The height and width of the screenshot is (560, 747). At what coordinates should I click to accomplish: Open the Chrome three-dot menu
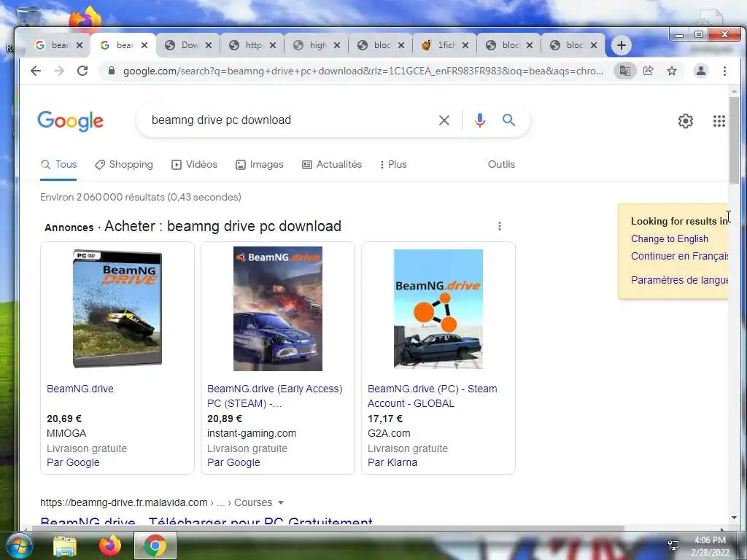[x=724, y=71]
